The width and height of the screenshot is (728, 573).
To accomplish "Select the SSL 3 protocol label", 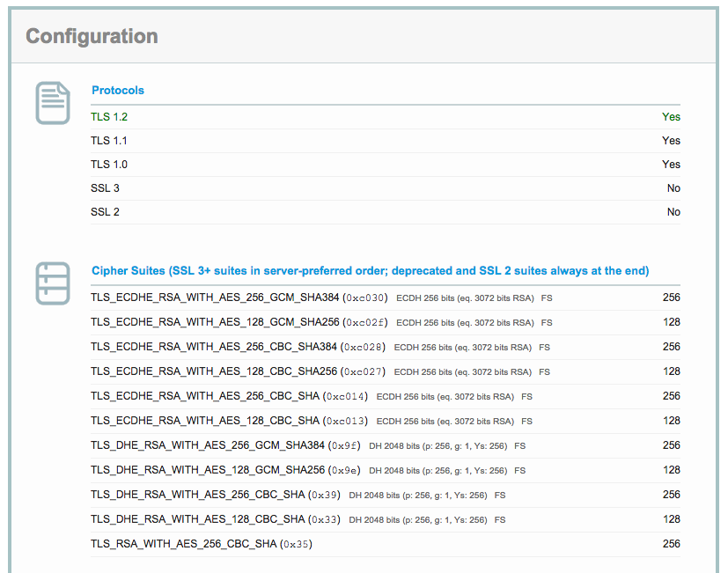I will (105, 188).
